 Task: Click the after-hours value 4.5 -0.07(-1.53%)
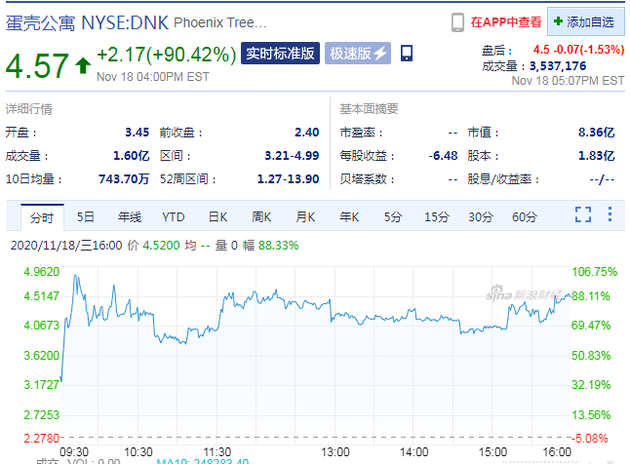[579, 50]
